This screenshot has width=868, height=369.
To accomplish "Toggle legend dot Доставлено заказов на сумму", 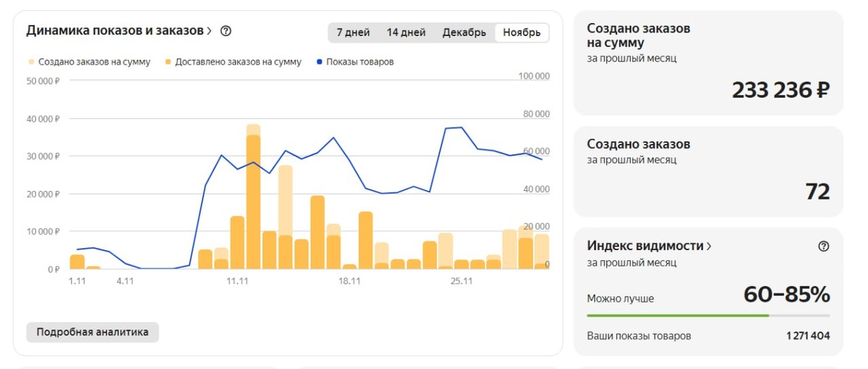I will coord(168,62).
